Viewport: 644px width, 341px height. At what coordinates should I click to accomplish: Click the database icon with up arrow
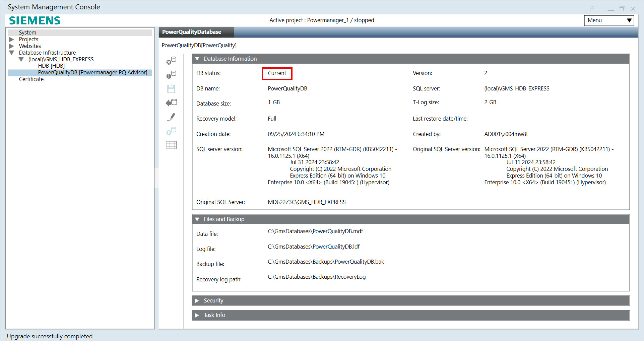[x=171, y=131]
